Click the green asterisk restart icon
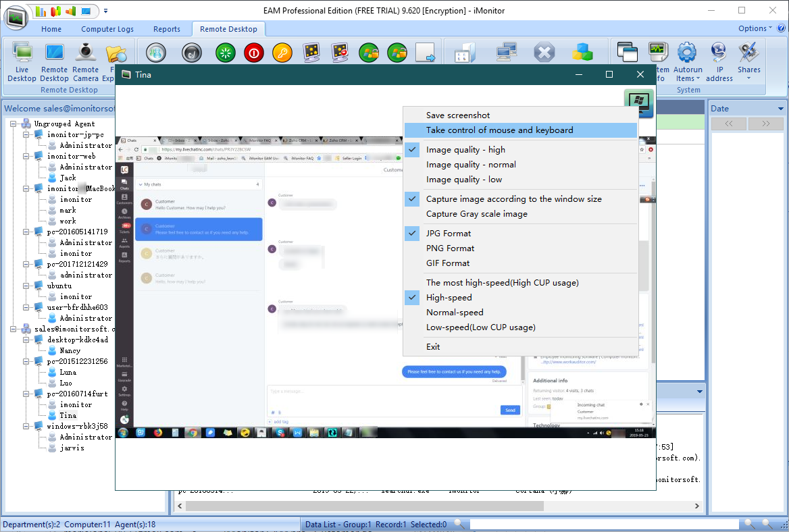This screenshot has width=789, height=532. click(226, 53)
